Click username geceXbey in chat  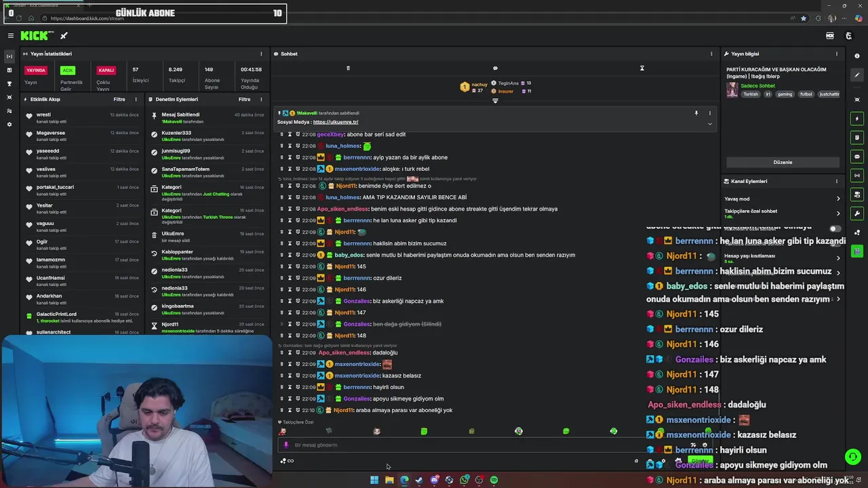click(x=331, y=134)
